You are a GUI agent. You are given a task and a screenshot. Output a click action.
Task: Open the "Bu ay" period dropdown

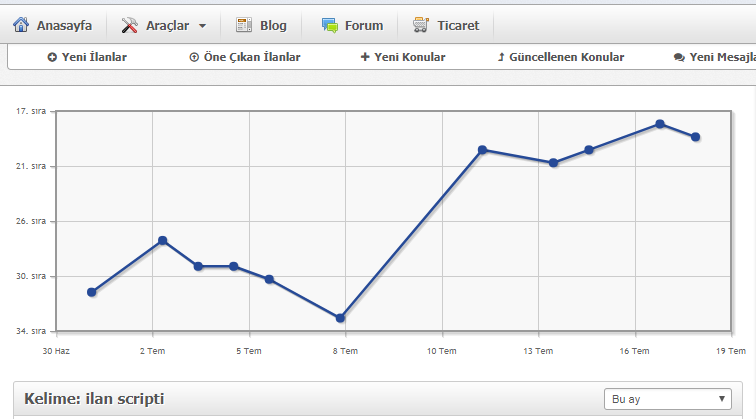pyautogui.click(x=667, y=399)
